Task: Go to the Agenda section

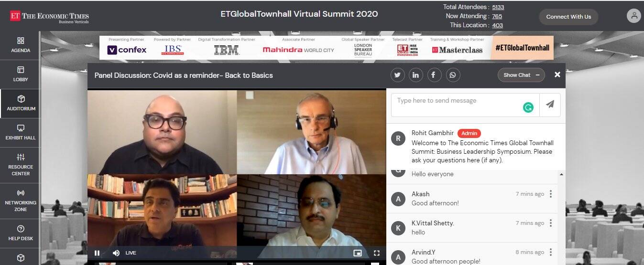Action: pyautogui.click(x=21, y=45)
